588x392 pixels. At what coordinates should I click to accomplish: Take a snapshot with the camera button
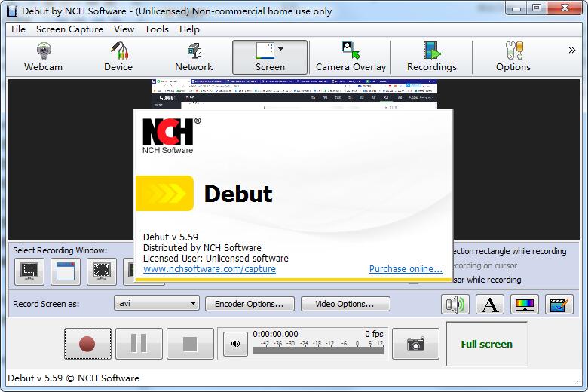pos(415,344)
